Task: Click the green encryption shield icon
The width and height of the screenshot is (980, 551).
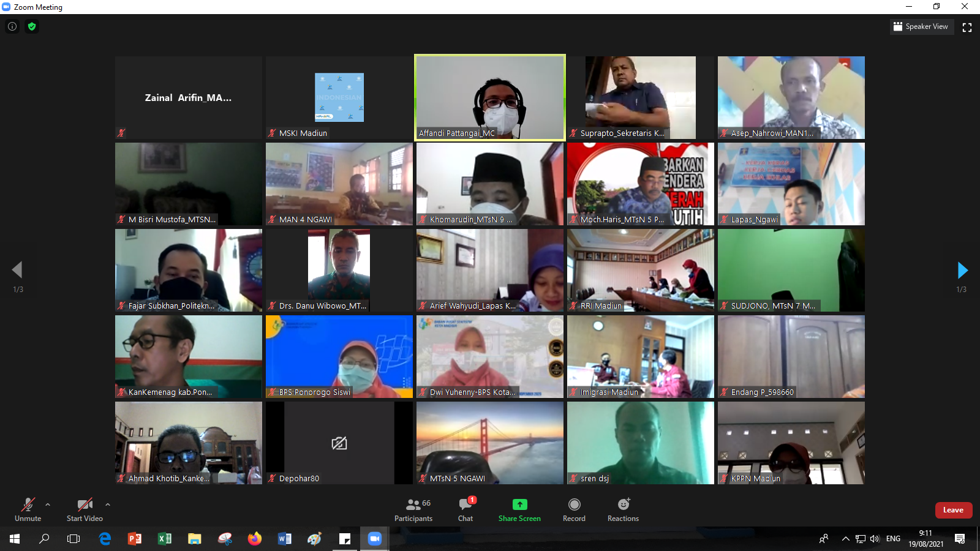Action: coord(32,26)
